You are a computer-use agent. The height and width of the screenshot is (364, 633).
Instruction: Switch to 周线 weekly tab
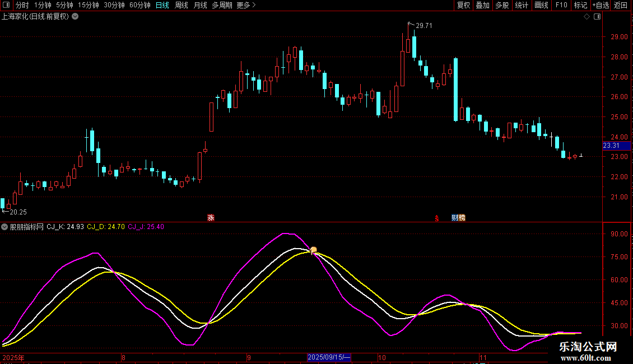tap(181, 5)
